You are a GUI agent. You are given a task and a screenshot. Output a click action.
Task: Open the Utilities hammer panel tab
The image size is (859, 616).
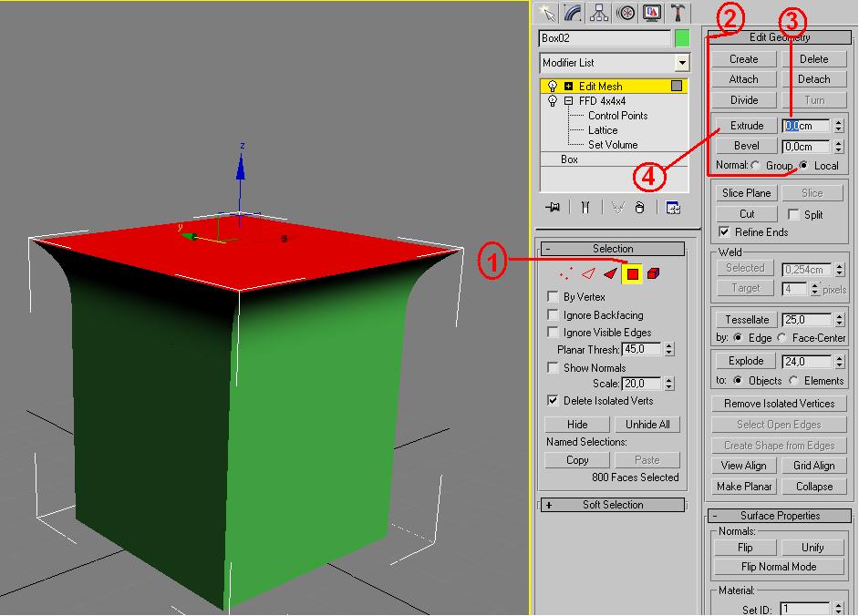tap(678, 12)
